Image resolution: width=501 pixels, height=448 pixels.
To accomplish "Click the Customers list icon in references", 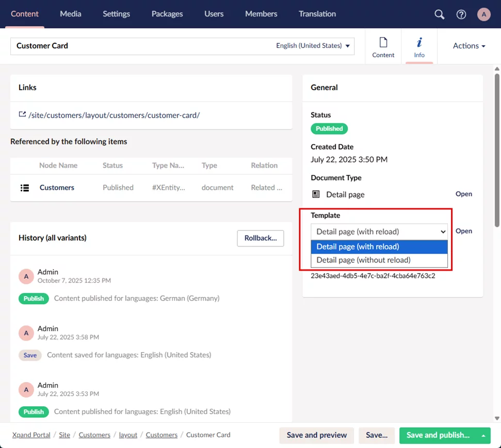I will [24, 188].
